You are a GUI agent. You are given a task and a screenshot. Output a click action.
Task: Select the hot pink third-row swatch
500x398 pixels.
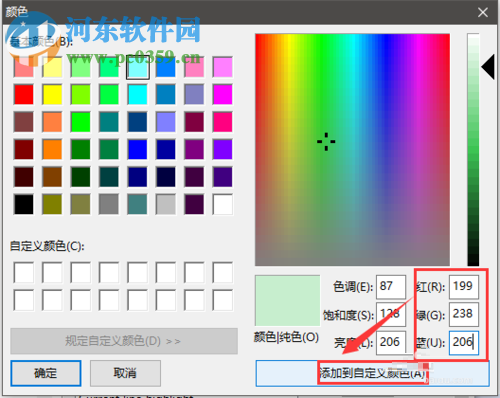pyautogui.click(x=223, y=122)
